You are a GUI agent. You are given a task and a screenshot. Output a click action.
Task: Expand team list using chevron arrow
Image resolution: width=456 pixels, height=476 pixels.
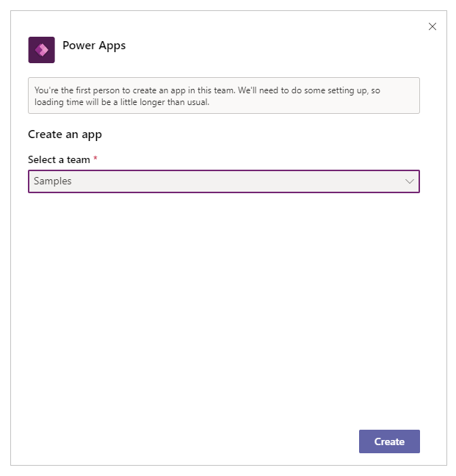409,181
